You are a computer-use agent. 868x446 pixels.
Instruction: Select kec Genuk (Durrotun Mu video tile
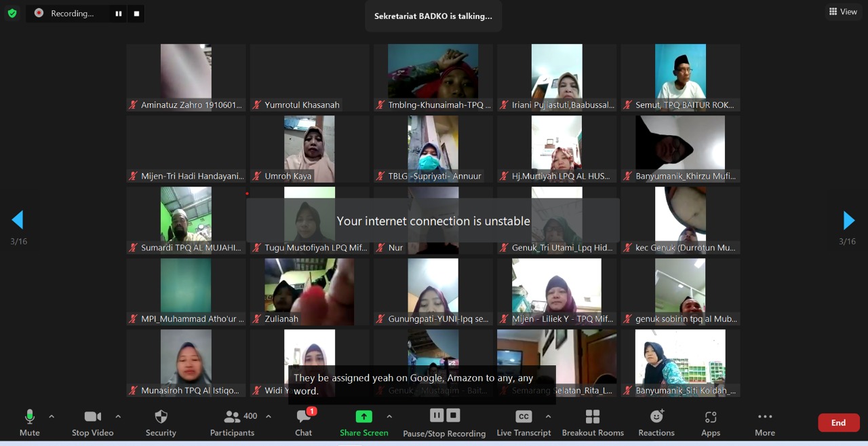680,220
